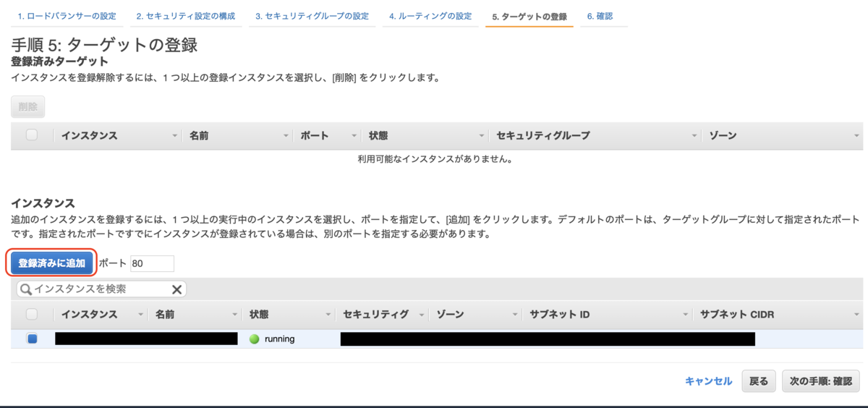
Task: Toggle select-all checkbox in instances table header
Action: pos(32,314)
